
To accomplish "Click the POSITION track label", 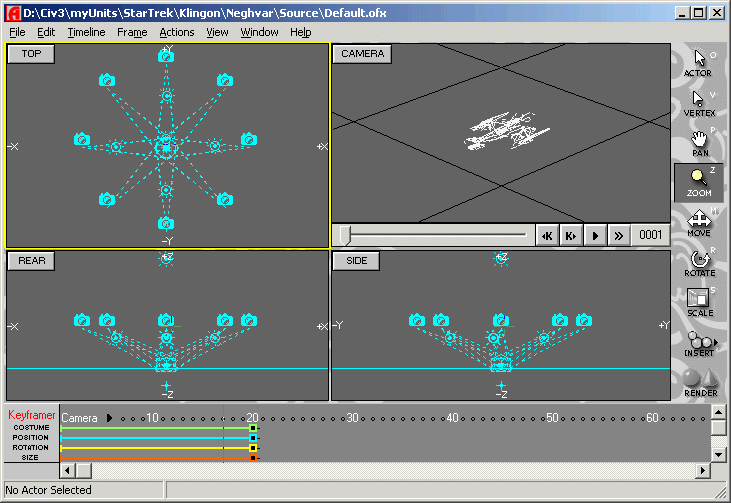I will pyautogui.click(x=31, y=437).
